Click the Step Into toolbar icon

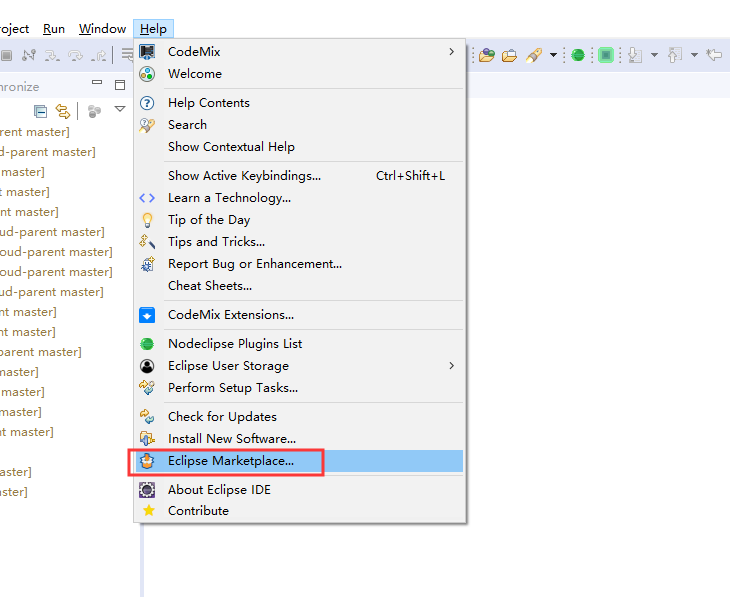tap(52, 56)
